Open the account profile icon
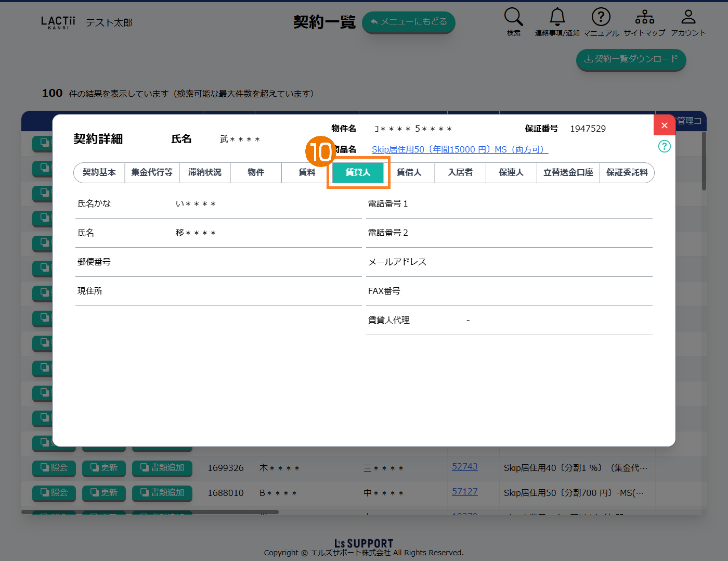 688,17
